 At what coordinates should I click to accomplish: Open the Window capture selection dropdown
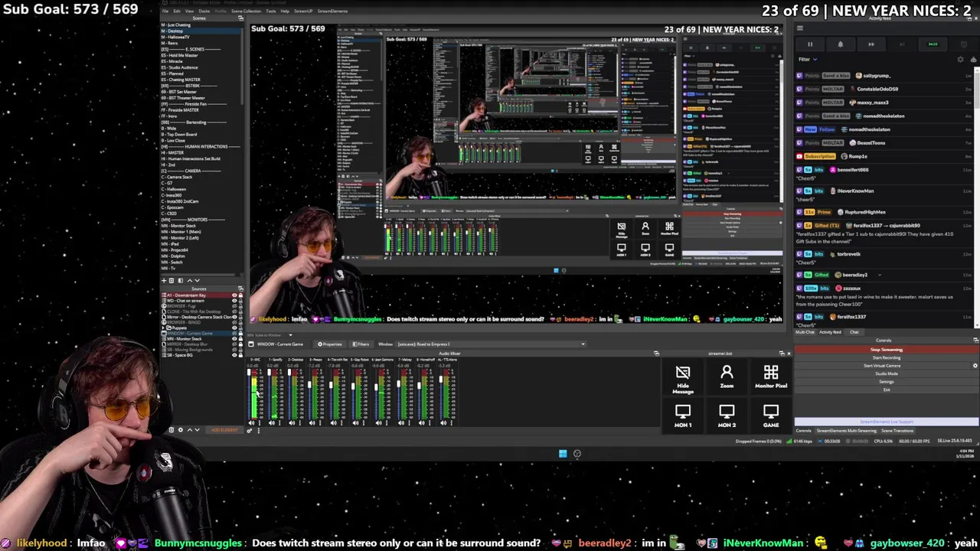coord(490,344)
